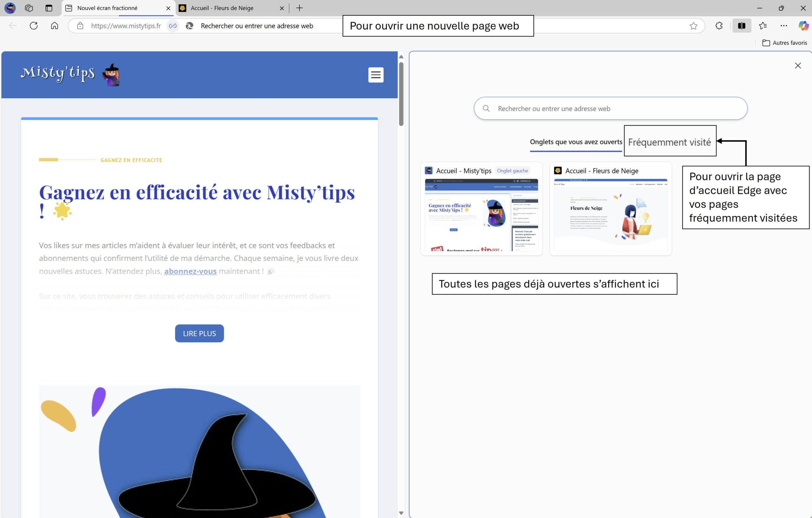Click the refresh page icon
The height and width of the screenshot is (518, 812).
tap(34, 26)
